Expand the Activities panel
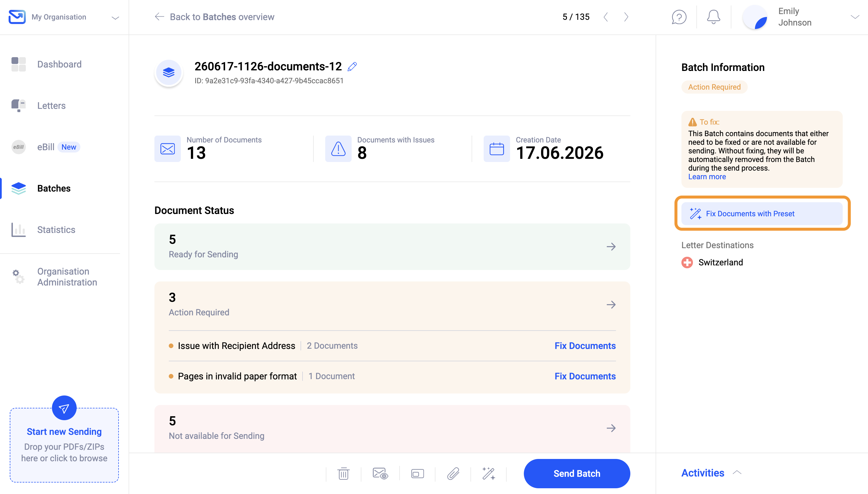The image size is (868, 494). [x=711, y=473]
